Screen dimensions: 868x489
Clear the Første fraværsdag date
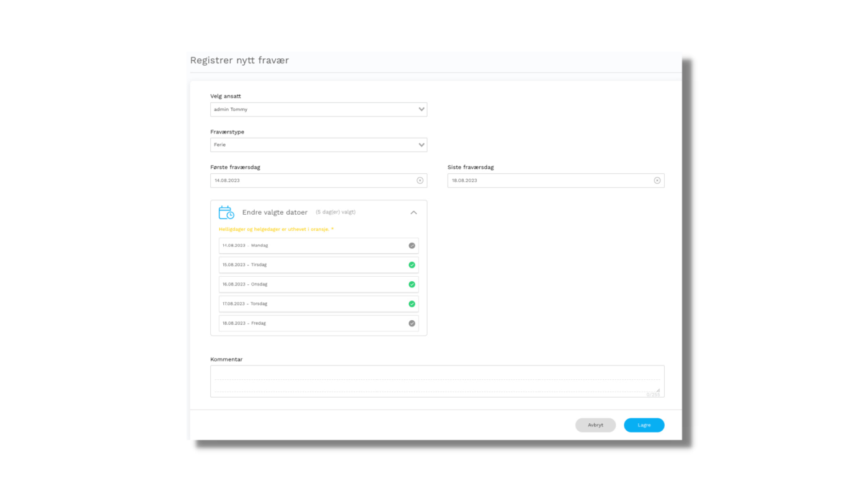pyautogui.click(x=420, y=181)
